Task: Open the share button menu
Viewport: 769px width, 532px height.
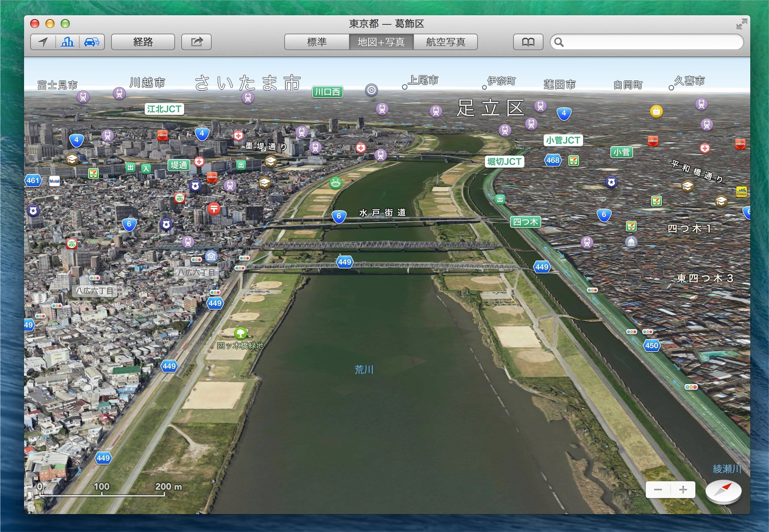Action: point(196,42)
